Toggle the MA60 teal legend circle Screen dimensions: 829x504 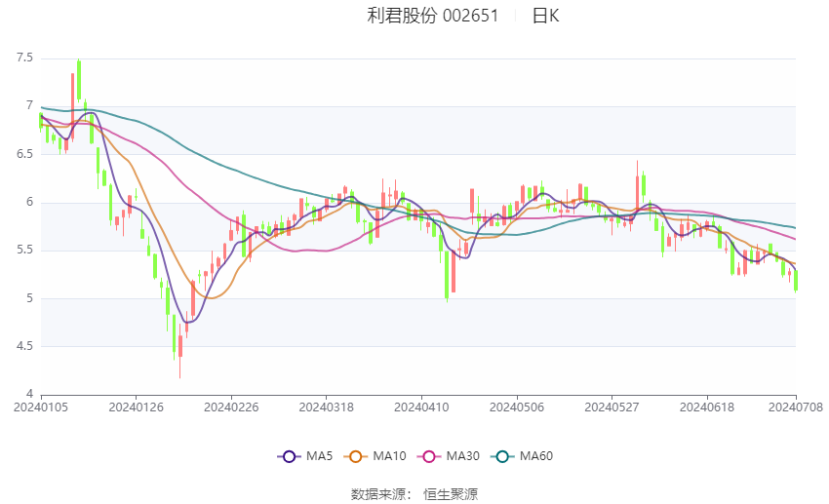[x=502, y=456]
